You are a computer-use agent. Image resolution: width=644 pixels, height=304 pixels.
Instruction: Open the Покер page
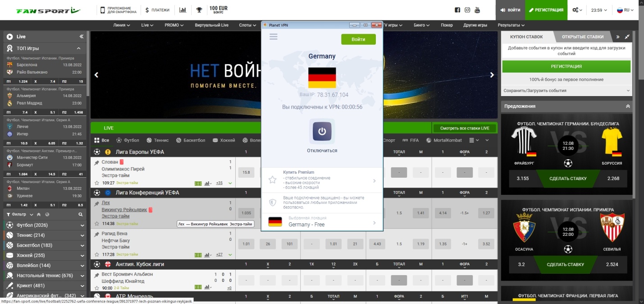pos(447,25)
